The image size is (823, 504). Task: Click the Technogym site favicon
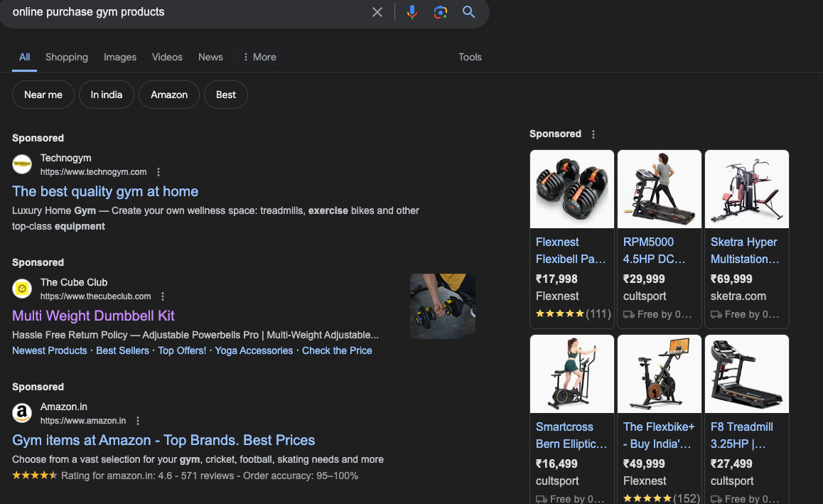[x=22, y=164]
